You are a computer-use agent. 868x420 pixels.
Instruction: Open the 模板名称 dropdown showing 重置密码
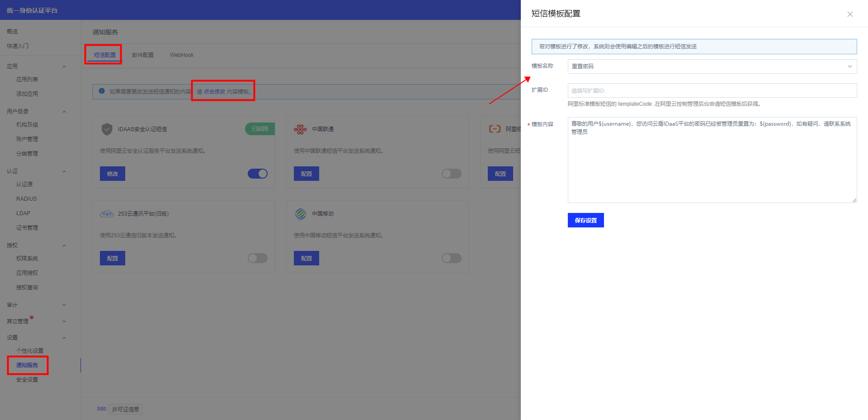coord(712,66)
